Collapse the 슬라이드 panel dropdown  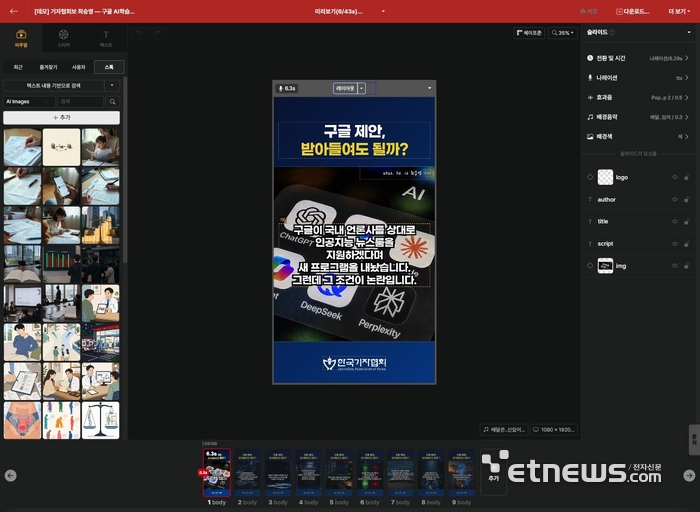pos(689,32)
